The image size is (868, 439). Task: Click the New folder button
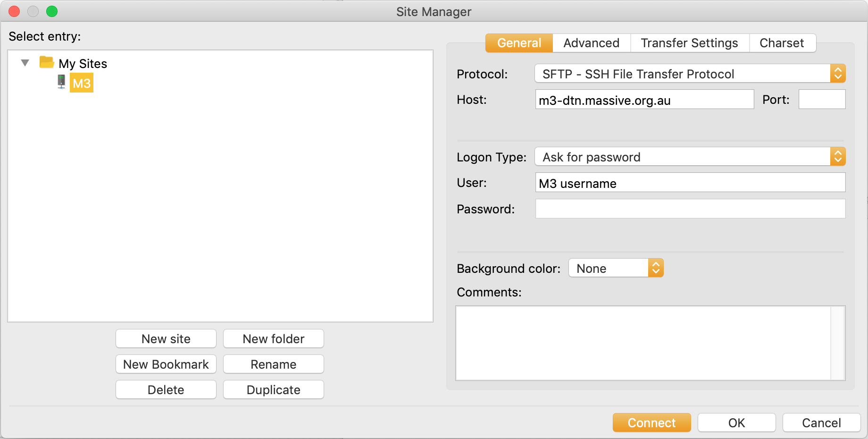[274, 339]
